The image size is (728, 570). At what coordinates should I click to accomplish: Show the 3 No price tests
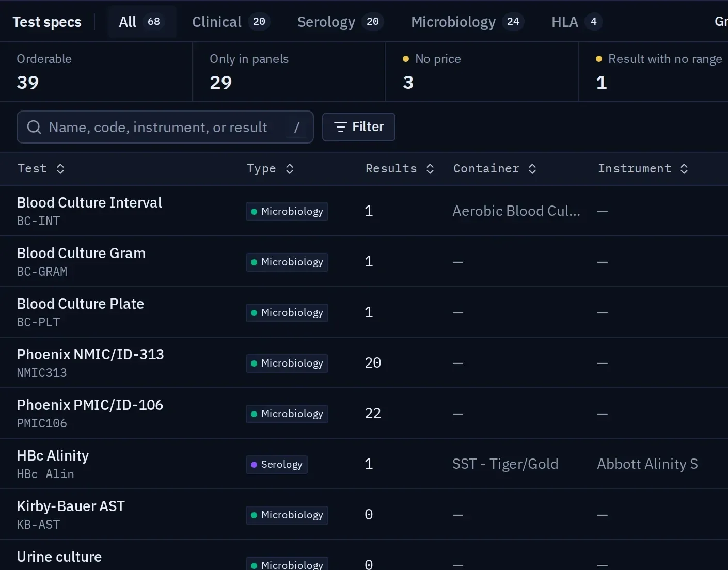point(482,72)
